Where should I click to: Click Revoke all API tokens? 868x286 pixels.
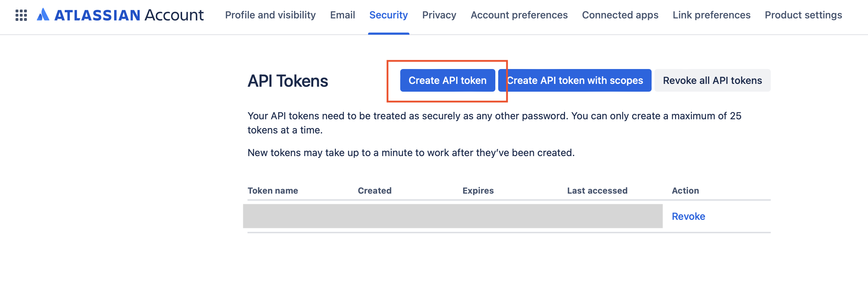[712, 80]
